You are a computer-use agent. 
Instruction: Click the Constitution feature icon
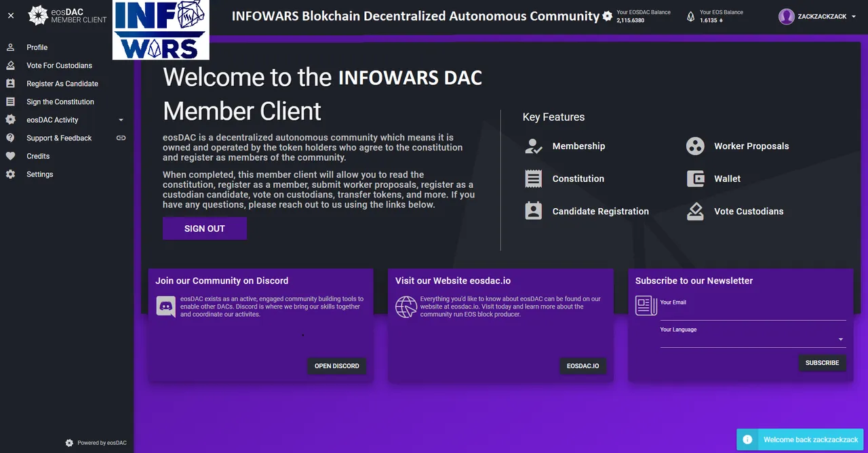(534, 178)
